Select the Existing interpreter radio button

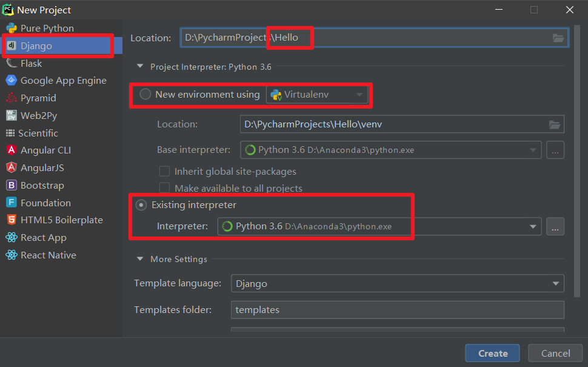tap(141, 205)
